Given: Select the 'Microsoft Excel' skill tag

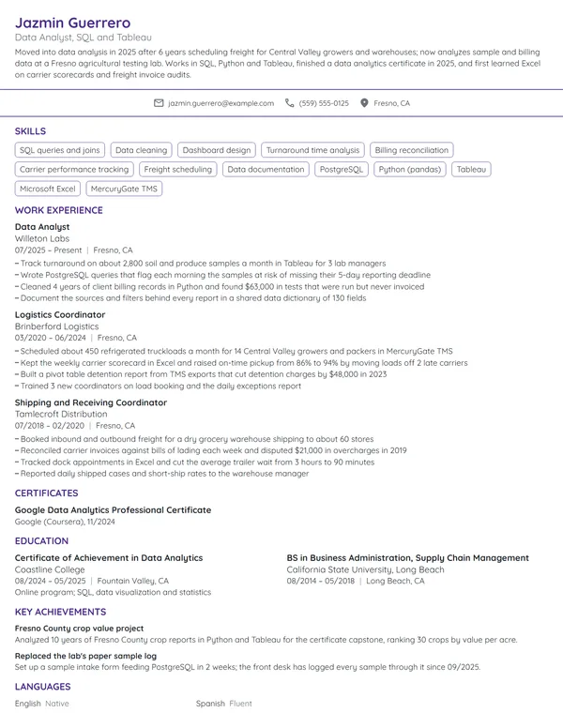Looking at the screenshot, I should pyautogui.click(x=47, y=189).
